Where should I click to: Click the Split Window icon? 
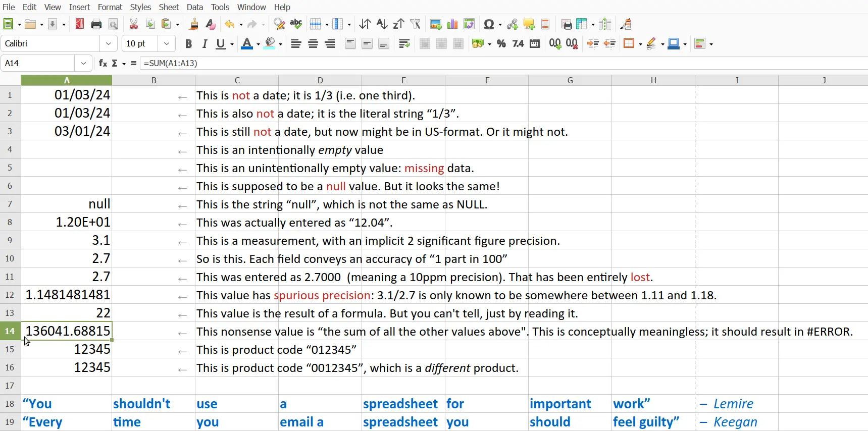pyautogui.click(x=605, y=24)
